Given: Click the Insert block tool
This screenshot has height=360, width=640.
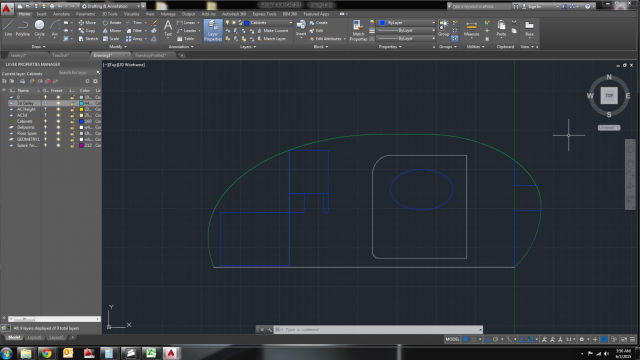Looking at the screenshot, I should (x=301, y=29).
